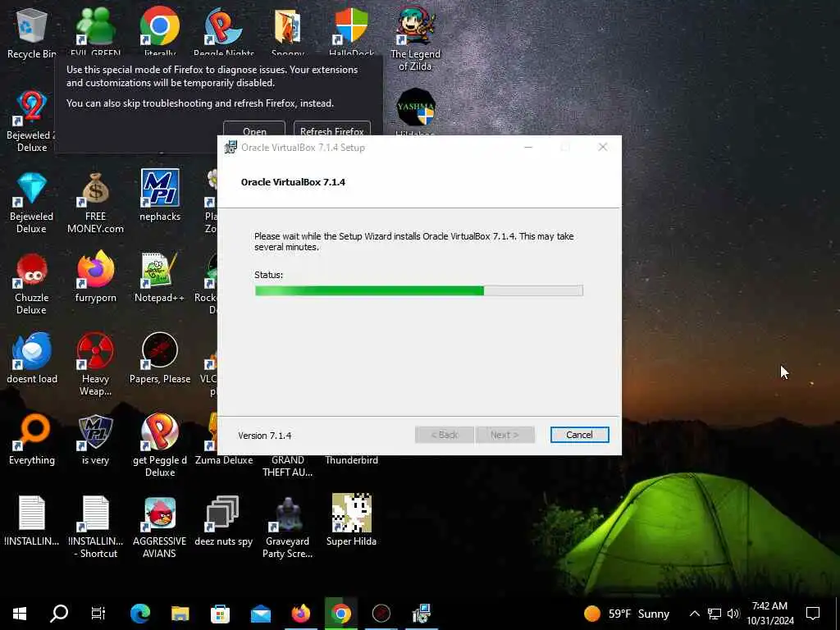Image resolution: width=840 pixels, height=630 pixels.
Task: Select the Snoopy desktop icon
Action: [x=288, y=32]
